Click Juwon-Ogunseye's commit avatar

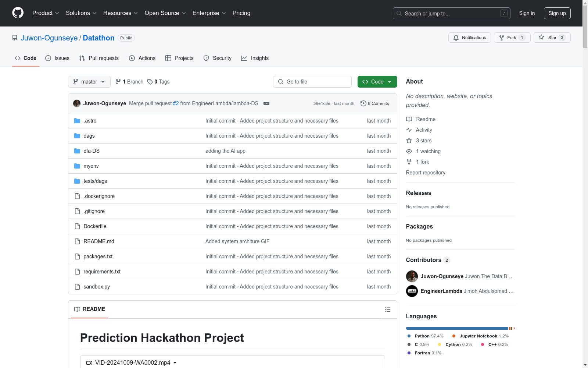pyautogui.click(x=77, y=103)
